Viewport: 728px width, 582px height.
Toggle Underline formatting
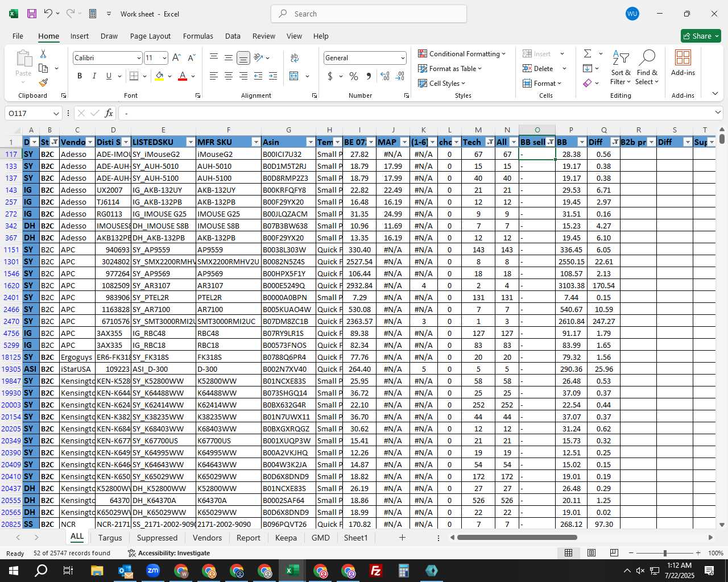tap(109, 76)
